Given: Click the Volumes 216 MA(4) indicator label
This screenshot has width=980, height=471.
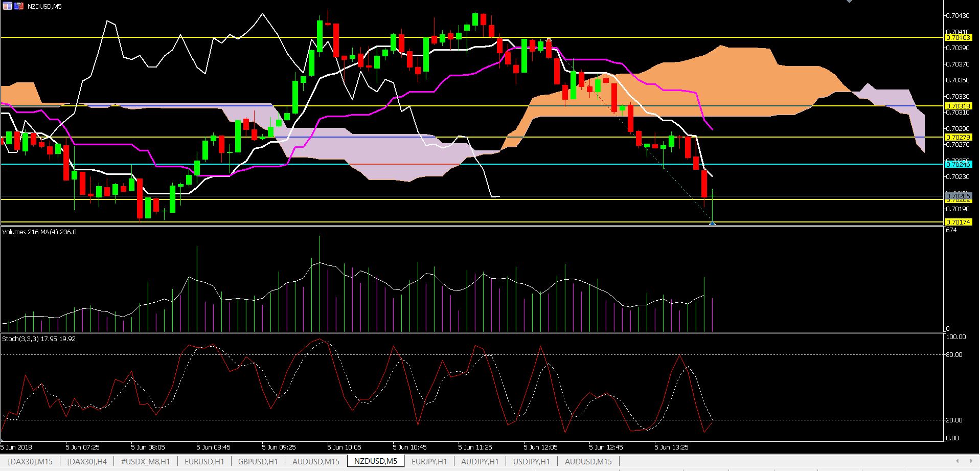Looking at the screenshot, I should click(x=39, y=232).
